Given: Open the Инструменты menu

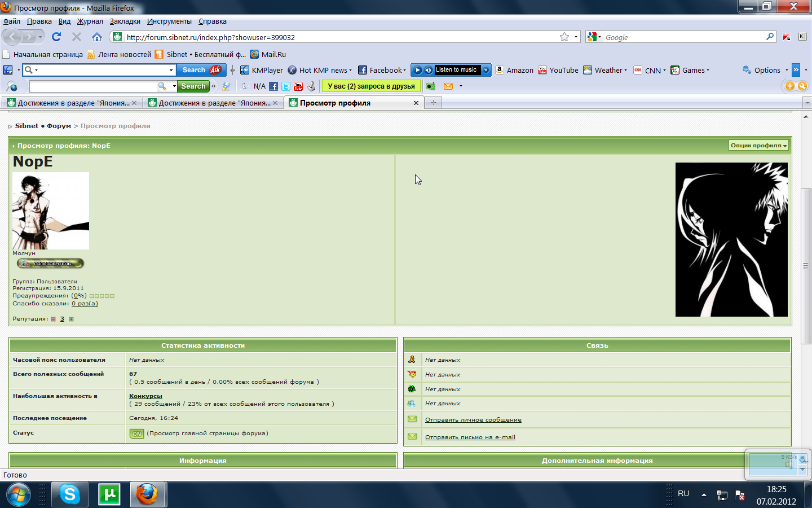Looking at the screenshot, I should (x=169, y=21).
